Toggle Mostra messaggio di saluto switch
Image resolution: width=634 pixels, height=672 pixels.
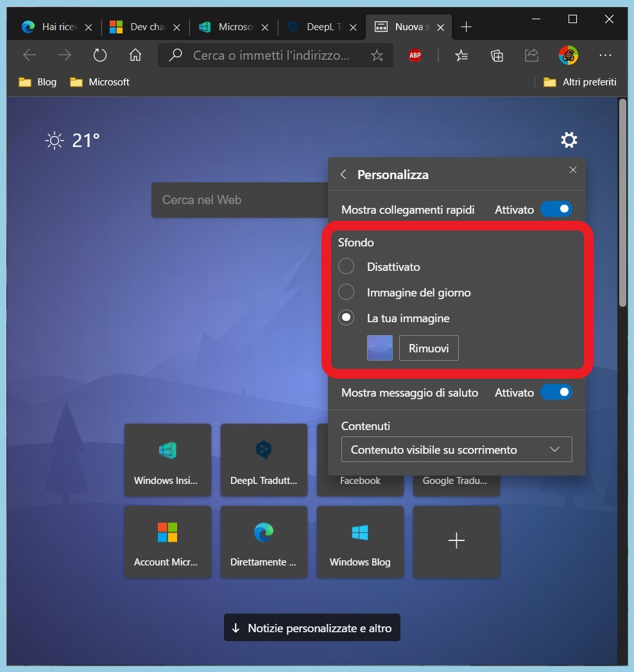(x=556, y=392)
